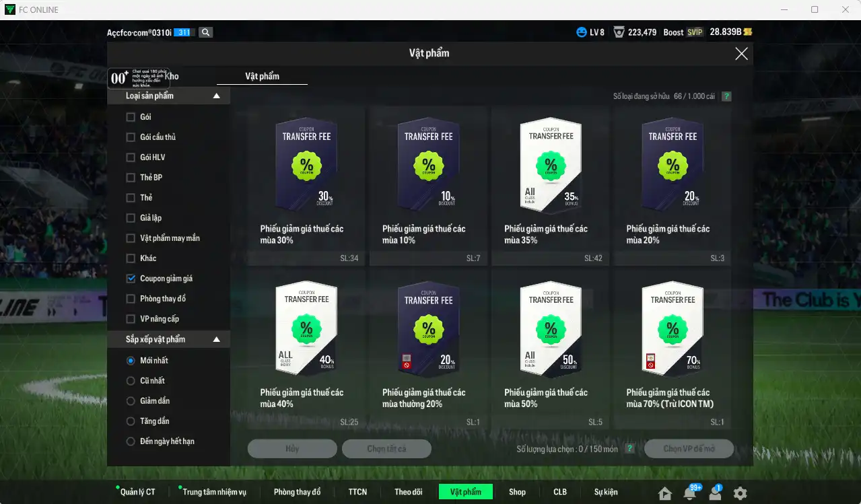The width and height of the screenshot is (861, 504).
Task: Collapse the Loại sản phẩm section
Action: 216,96
